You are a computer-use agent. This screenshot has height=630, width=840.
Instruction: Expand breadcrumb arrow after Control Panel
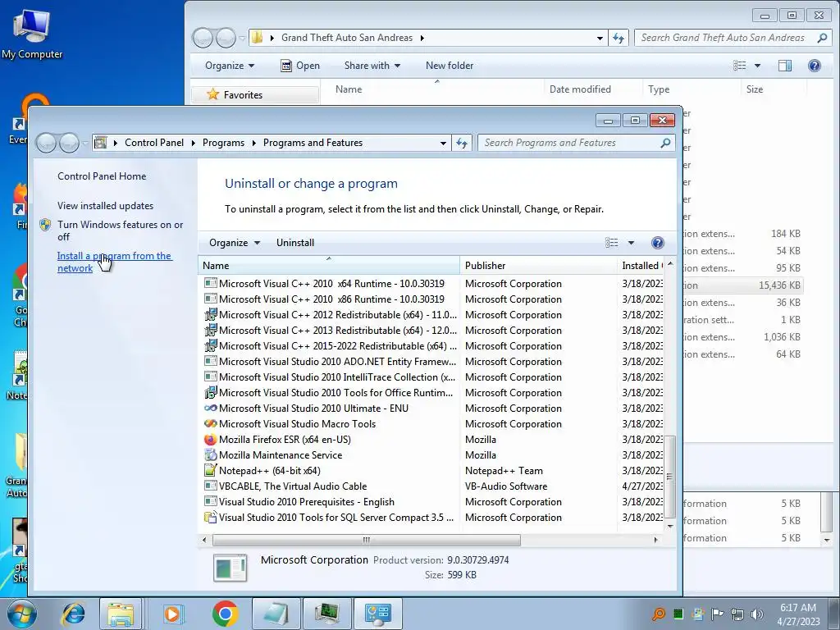[194, 143]
